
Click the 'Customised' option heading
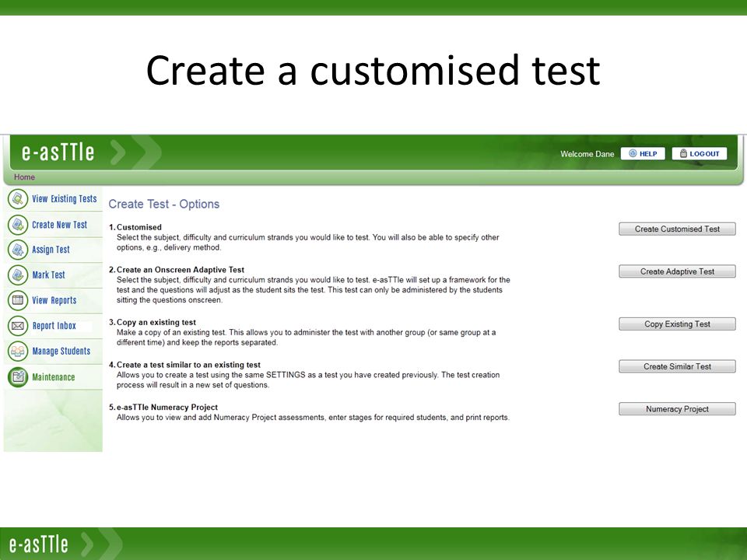click(x=139, y=227)
